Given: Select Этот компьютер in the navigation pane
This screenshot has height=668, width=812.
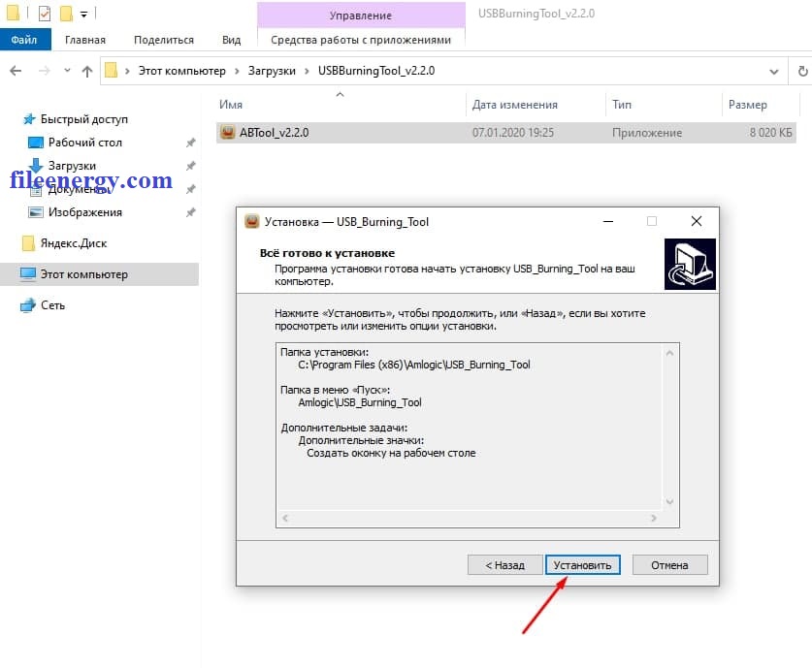Looking at the screenshot, I should click(x=99, y=274).
